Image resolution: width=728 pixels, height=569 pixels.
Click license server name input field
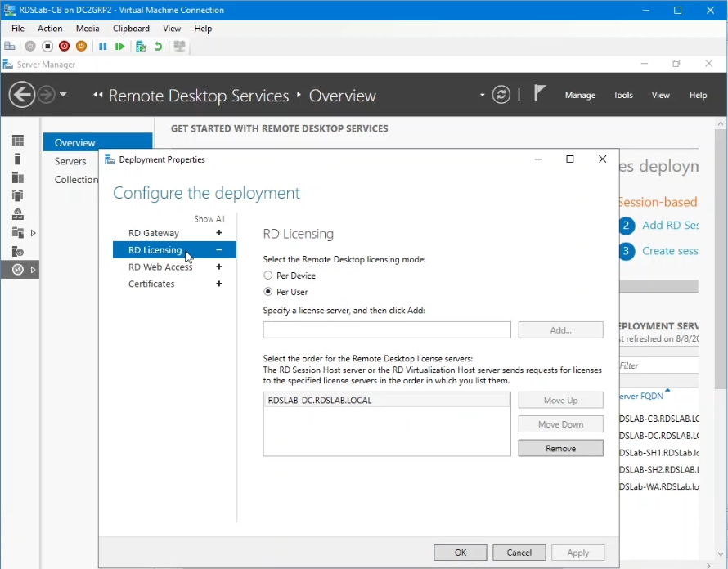click(x=387, y=330)
